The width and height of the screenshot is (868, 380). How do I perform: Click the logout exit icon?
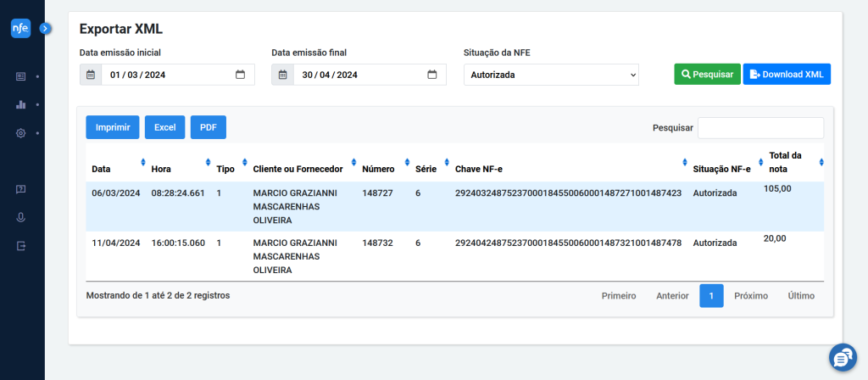point(21,246)
